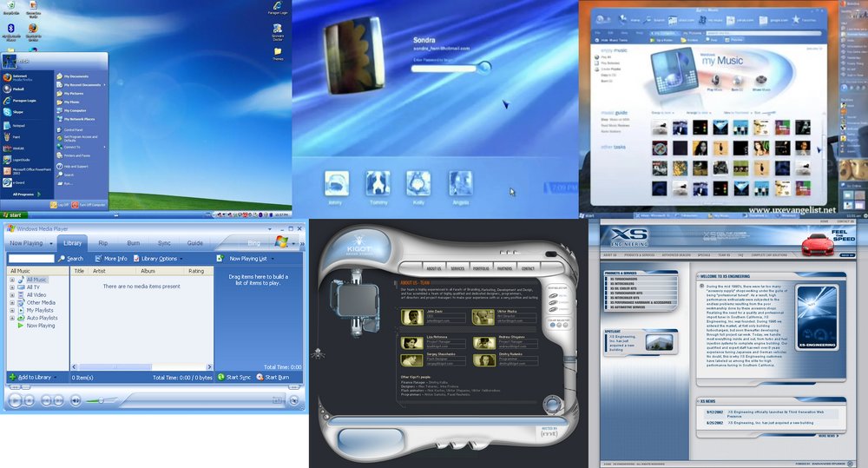The width and height of the screenshot is (868, 468).
Task: Click the password field on Sondra's login
Action: (x=444, y=69)
